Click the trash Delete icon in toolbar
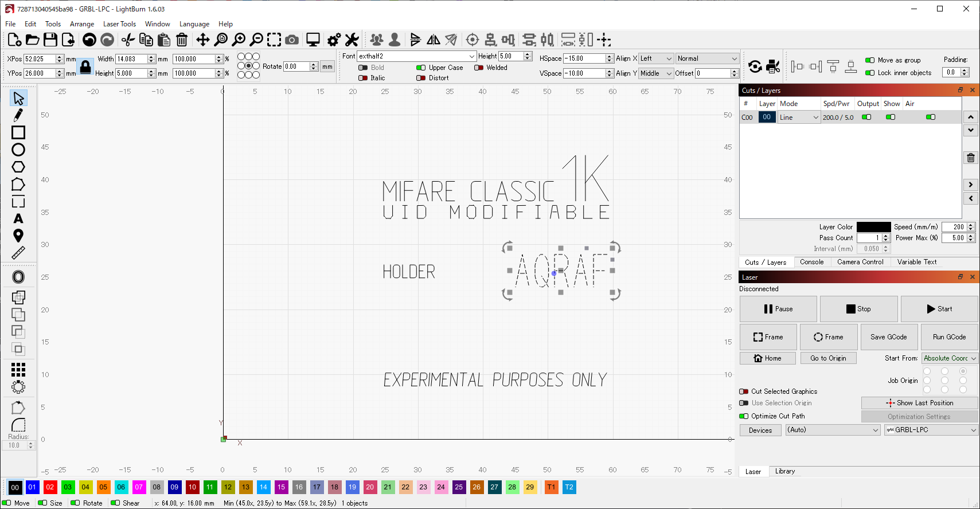This screenshot has height=509, width=980. pyautogui.click(x=182, y=40)
